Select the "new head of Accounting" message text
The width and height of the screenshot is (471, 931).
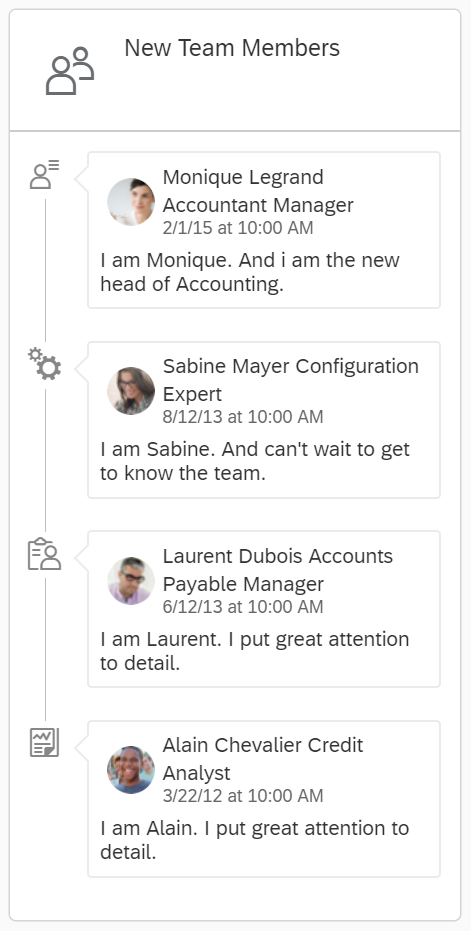tap(249, 273)
